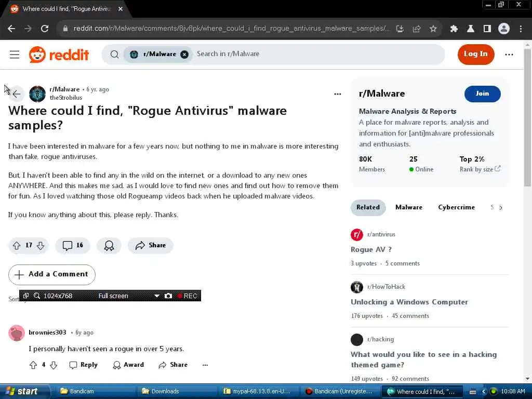Go forward in Chrome
This screenshot has height=399, width=532.
coord(28,29)
